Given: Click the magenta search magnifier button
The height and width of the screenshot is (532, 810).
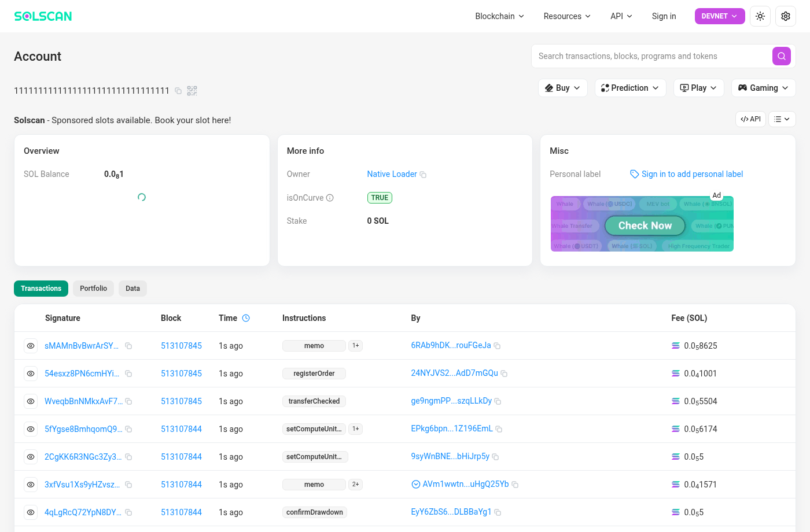Looking at the screenshot, I should (782, 56).
